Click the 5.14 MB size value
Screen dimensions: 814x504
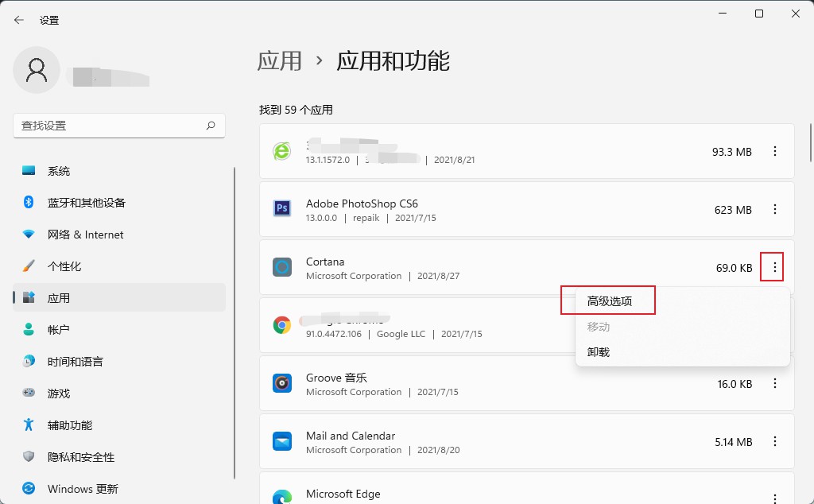coord(734,442)
